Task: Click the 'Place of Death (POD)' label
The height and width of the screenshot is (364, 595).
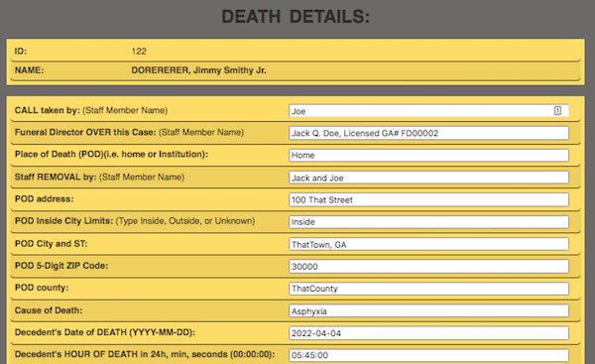Action: pyautogui.click(x=111, y=154)
